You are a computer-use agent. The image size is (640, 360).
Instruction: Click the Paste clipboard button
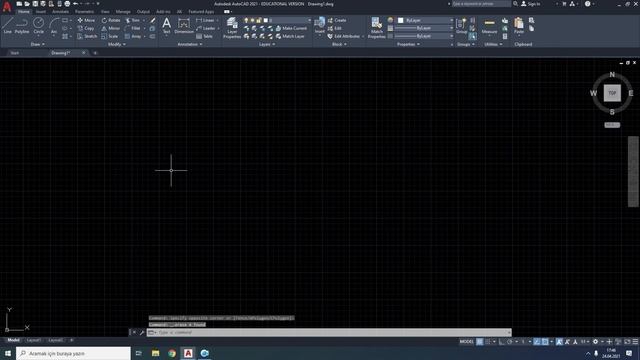point(519,26)
